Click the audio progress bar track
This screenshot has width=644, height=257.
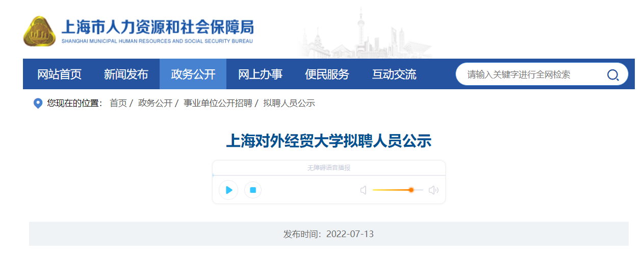tap(329, 175)
